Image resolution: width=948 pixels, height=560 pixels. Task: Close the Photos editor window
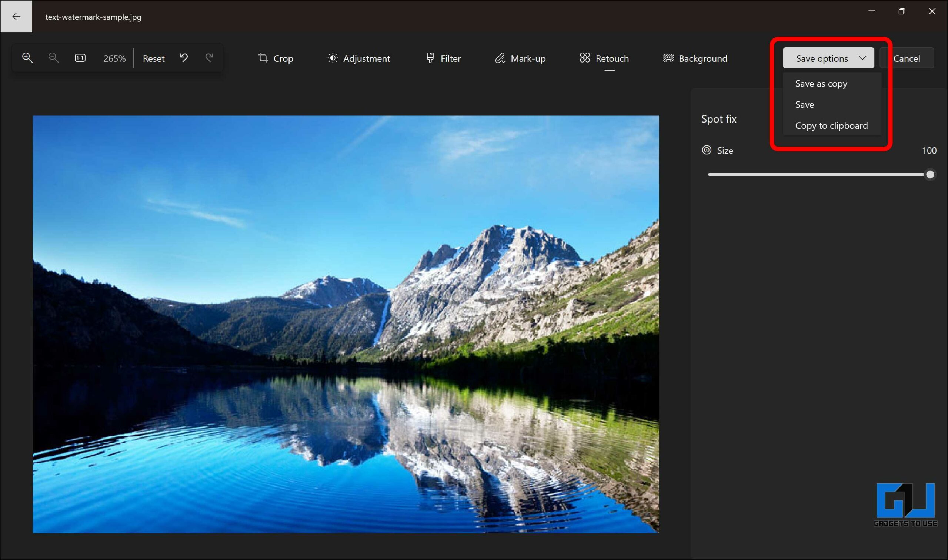(932, 11)
